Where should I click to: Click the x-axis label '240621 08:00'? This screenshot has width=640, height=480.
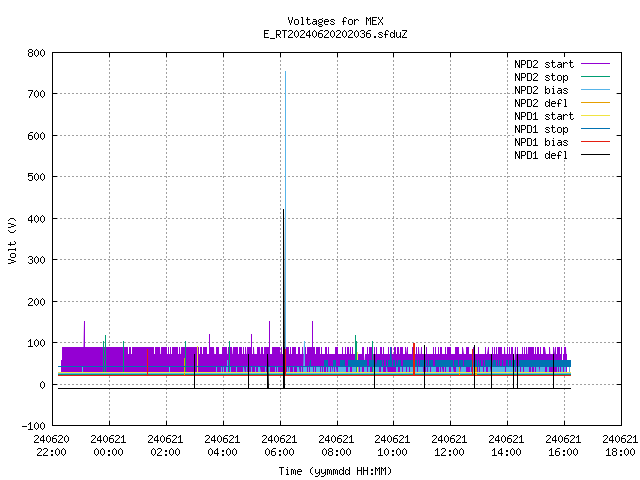coord(336,446)
